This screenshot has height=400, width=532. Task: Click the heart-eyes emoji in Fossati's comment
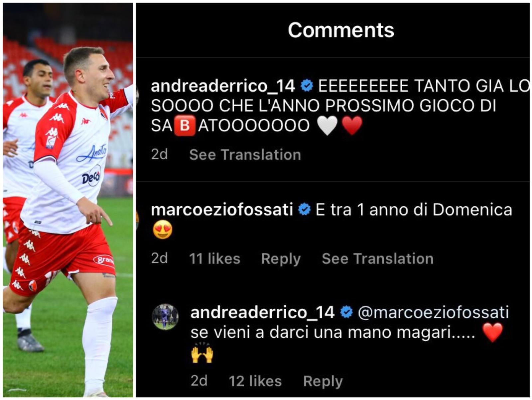(x=163, y=230)
